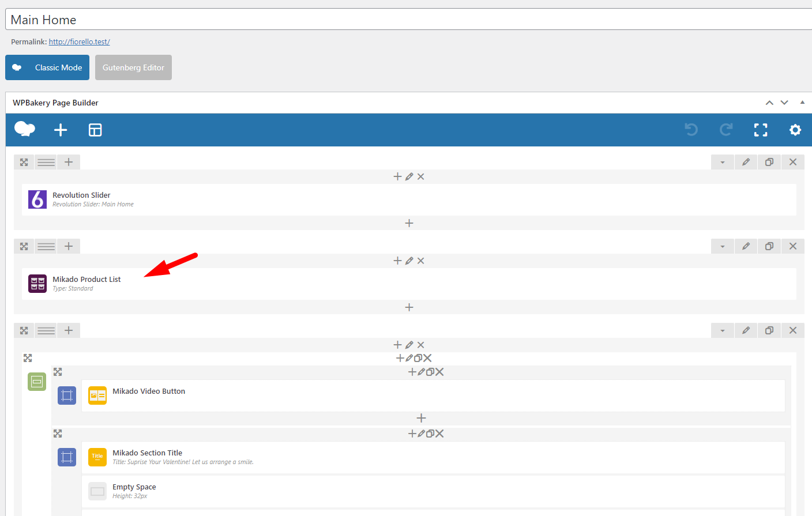Move the WPBakery panel up
The width and height of the screenshot is (812, 516).
point(769,103)
